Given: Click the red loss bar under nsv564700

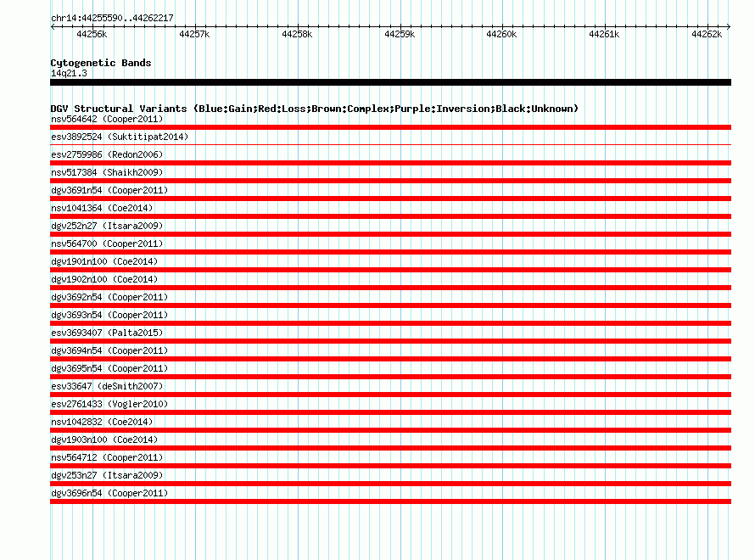Looking at the screenshot, I should [x=390, y=252].
